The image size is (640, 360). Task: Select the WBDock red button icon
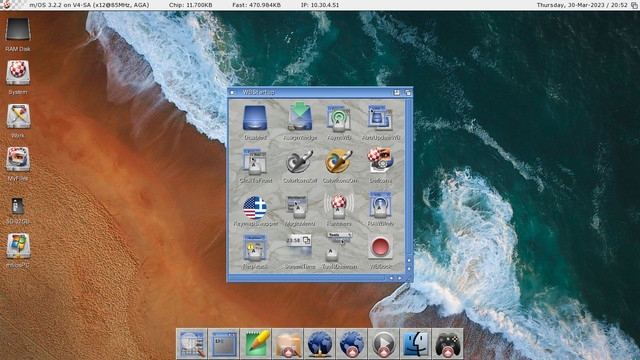(x=380, y=247)
